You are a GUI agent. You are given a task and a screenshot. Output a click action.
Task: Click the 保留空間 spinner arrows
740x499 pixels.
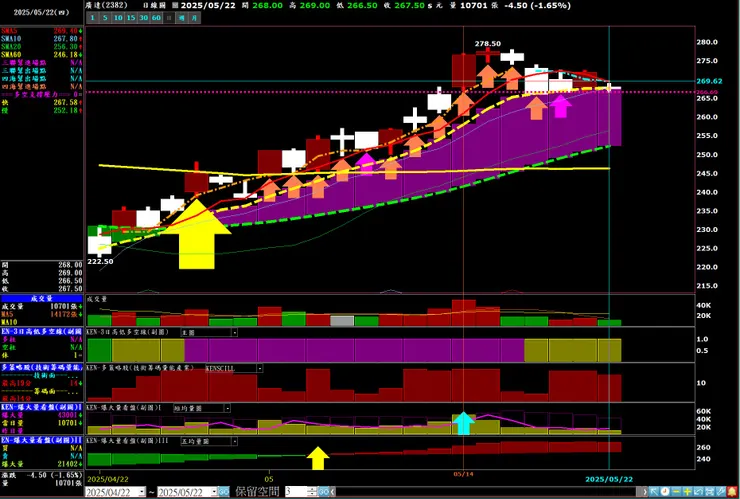point(312,492)
